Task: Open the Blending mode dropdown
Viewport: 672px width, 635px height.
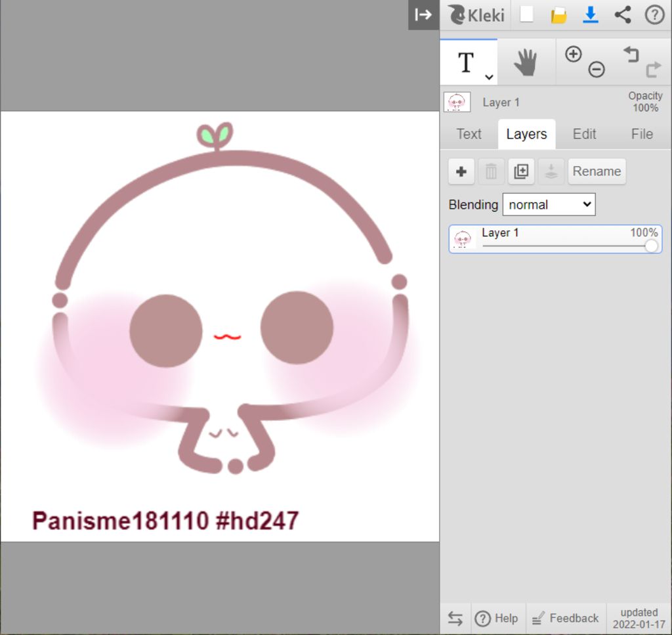Action: point(549,204)
